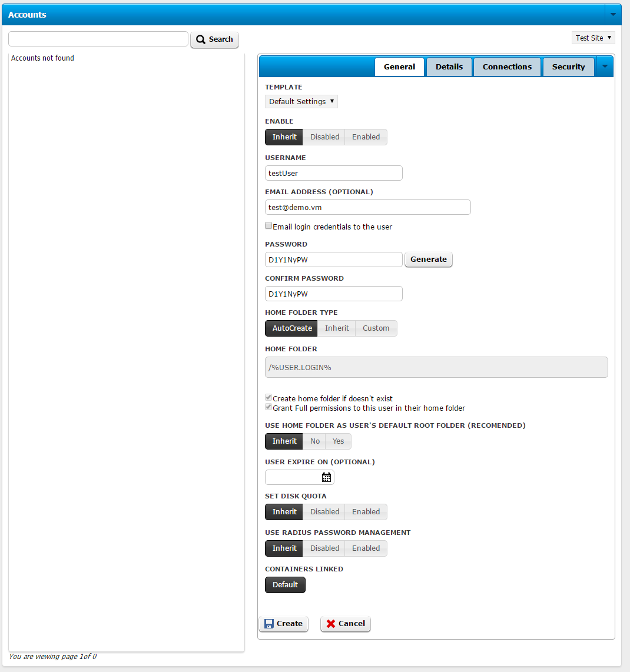Click Create button with floppy disk icon
The image size is (630, 672).
pyautogui.click(x=283, y=624)
